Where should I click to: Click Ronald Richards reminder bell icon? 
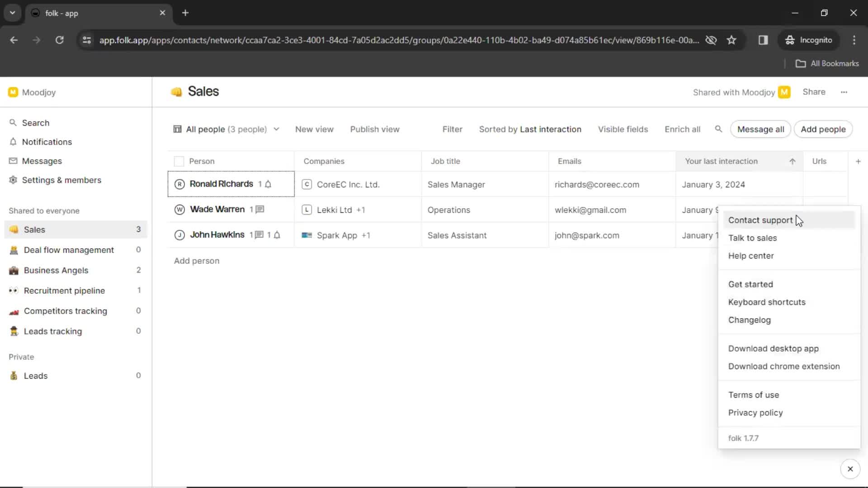pos(268,184)
